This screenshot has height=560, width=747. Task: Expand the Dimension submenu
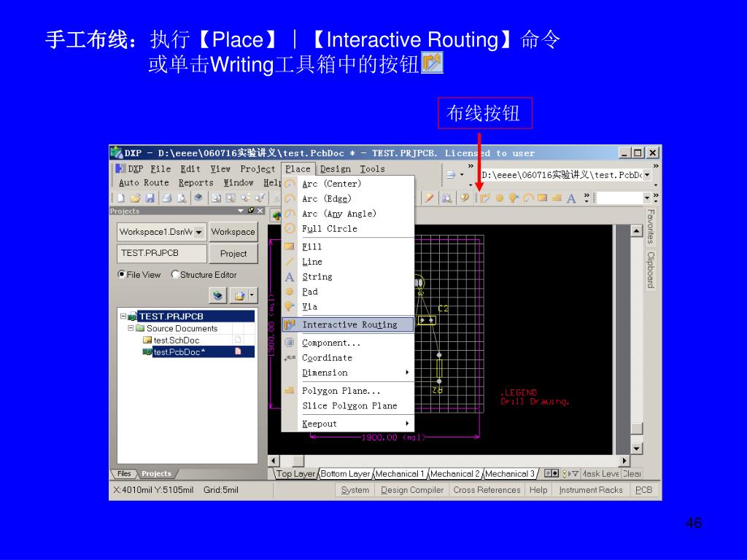(407, 373)
